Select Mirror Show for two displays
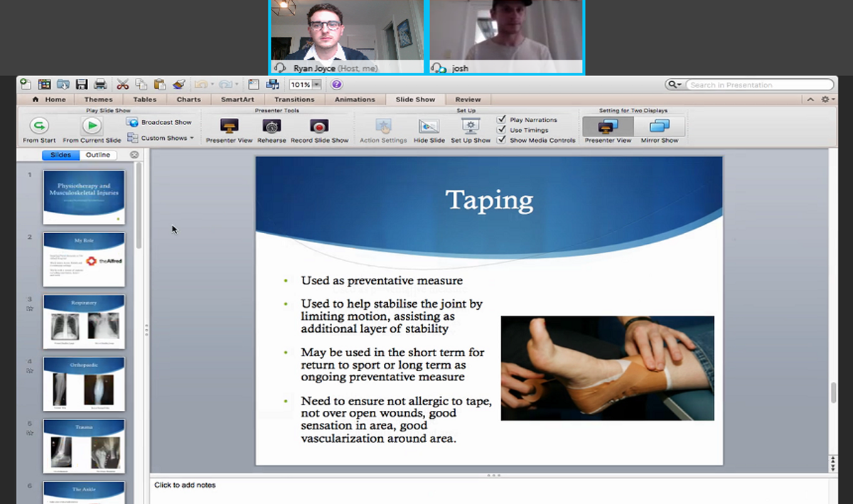The width and height of the screenshot is (853, 504). [x=660, y=130]
